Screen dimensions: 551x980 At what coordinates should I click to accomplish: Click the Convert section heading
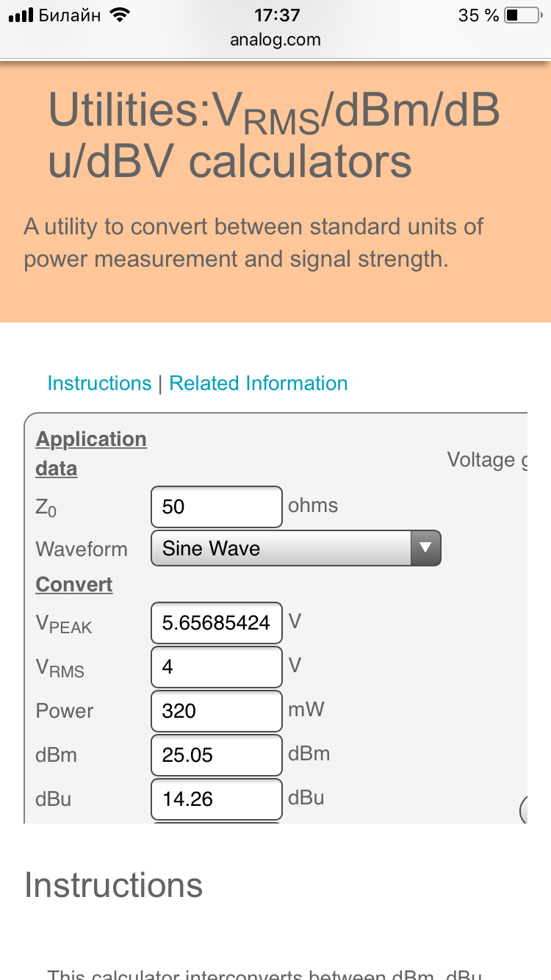point(74,585)
